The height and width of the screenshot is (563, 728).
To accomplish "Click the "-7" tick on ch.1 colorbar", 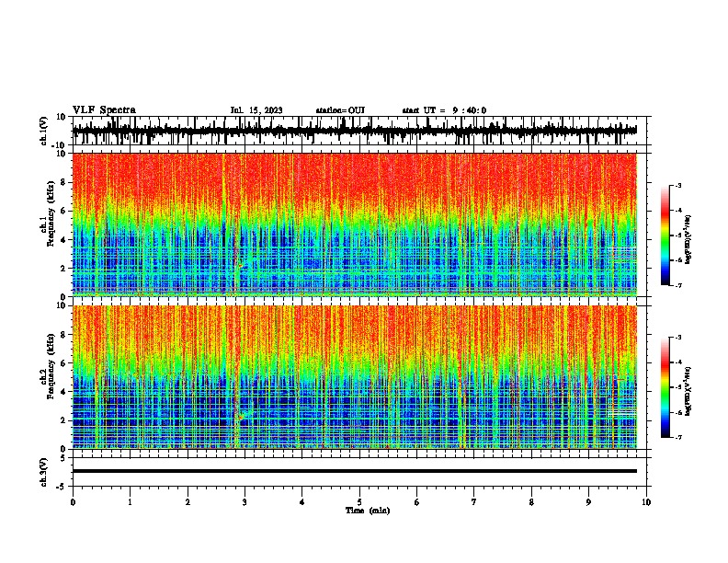I will point(678,285).
